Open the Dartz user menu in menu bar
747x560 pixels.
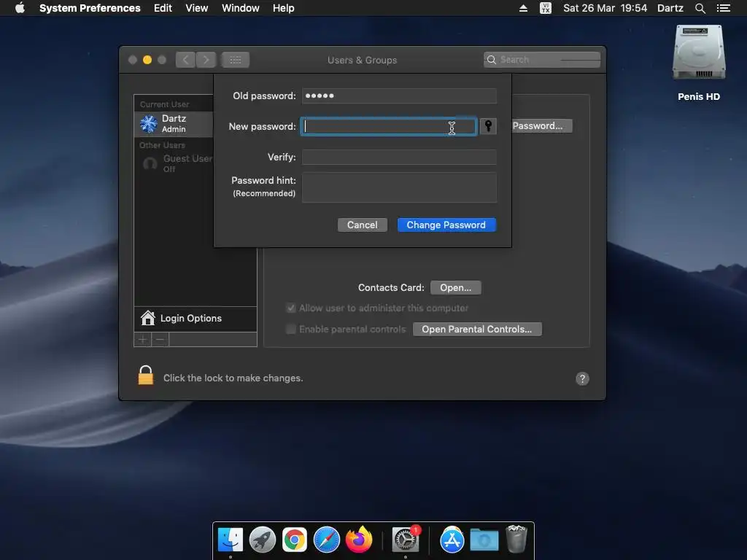(670, 8)
